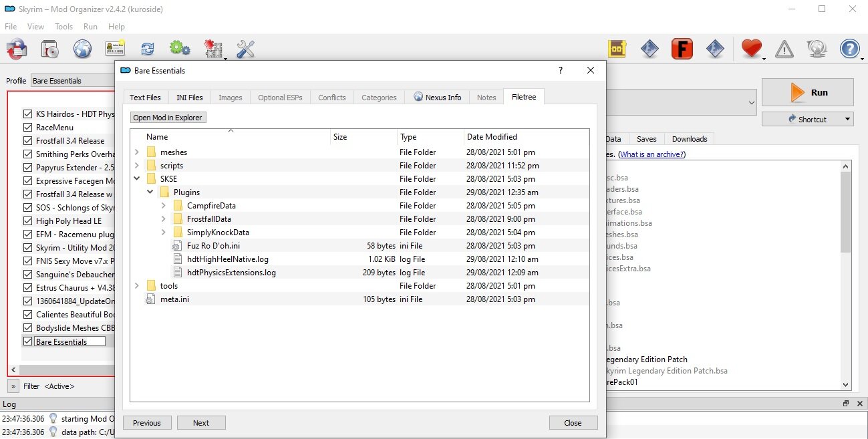Open the Shortcut dropdown button
The width and height of the screenshot is (868, 439).
coord(808,119)
